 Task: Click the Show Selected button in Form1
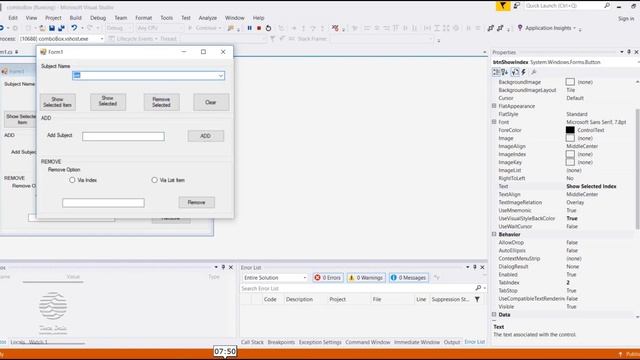[108, 102]
